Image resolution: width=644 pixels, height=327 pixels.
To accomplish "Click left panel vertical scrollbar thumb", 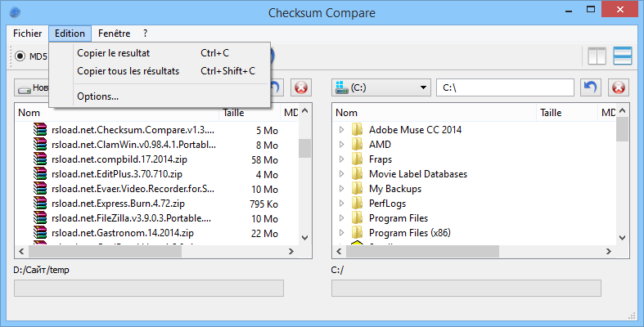I will point(304,148).
